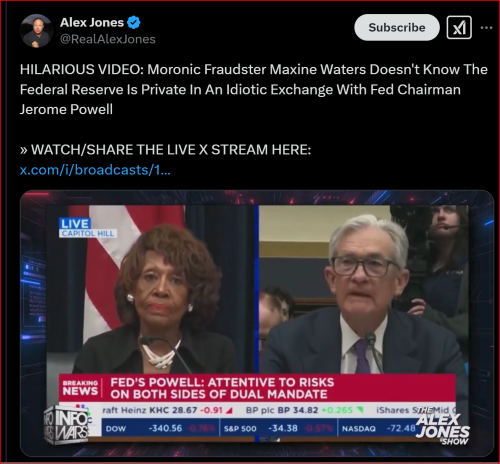Visit the @RealAlexJones handle

[108, 39]
